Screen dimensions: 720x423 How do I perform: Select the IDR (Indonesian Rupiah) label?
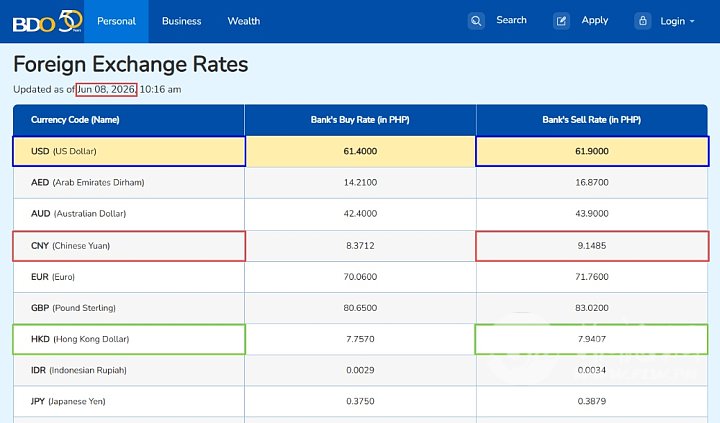point(79,370)
